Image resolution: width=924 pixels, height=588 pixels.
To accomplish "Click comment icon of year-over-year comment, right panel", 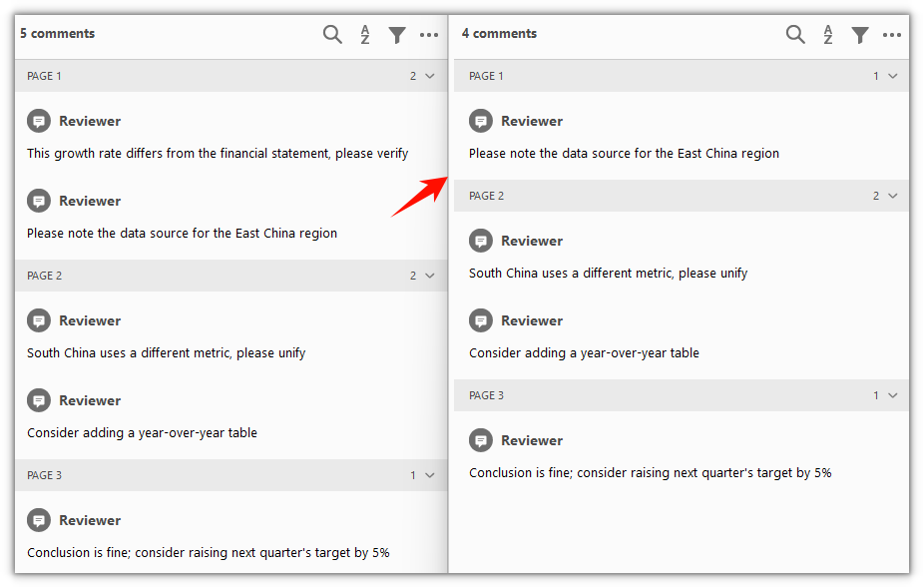I will [x=481, y=320].
